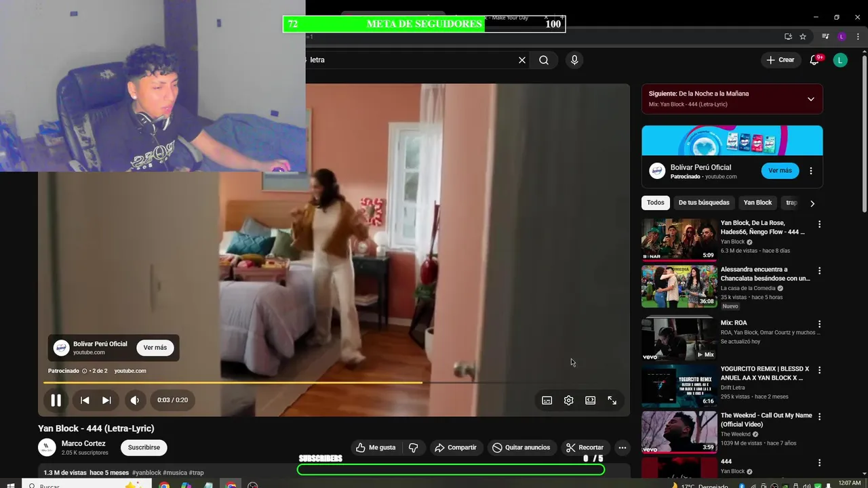This screenshot has width=868, height=488.
Task: Share the video via Compartir
Action: click(456, 447)
